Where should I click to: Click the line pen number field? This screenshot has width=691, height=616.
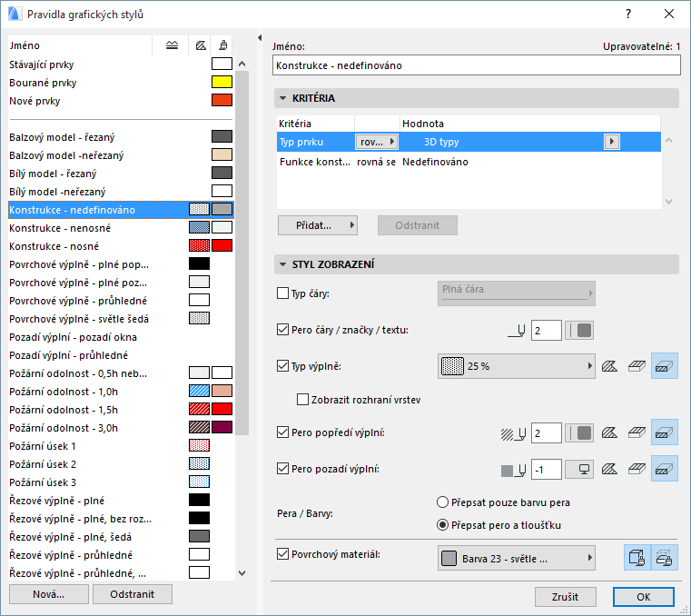click(546, 331)
